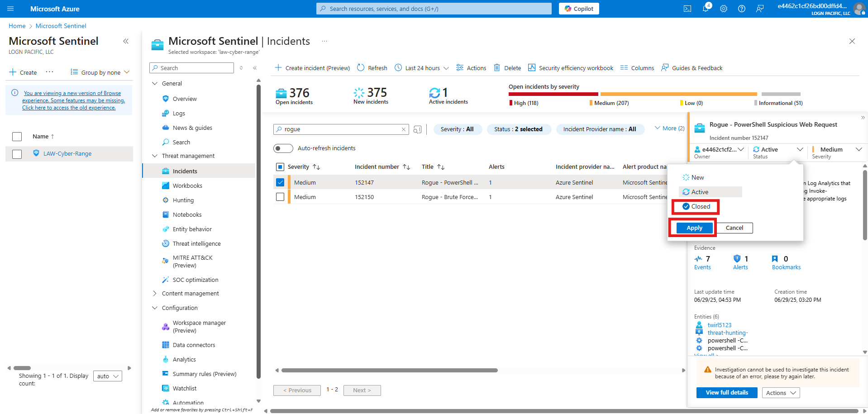The height and width of the screenshot is (414, 868).
Task: Open the Group by none dropdown
Action: [x=100, y=72]
